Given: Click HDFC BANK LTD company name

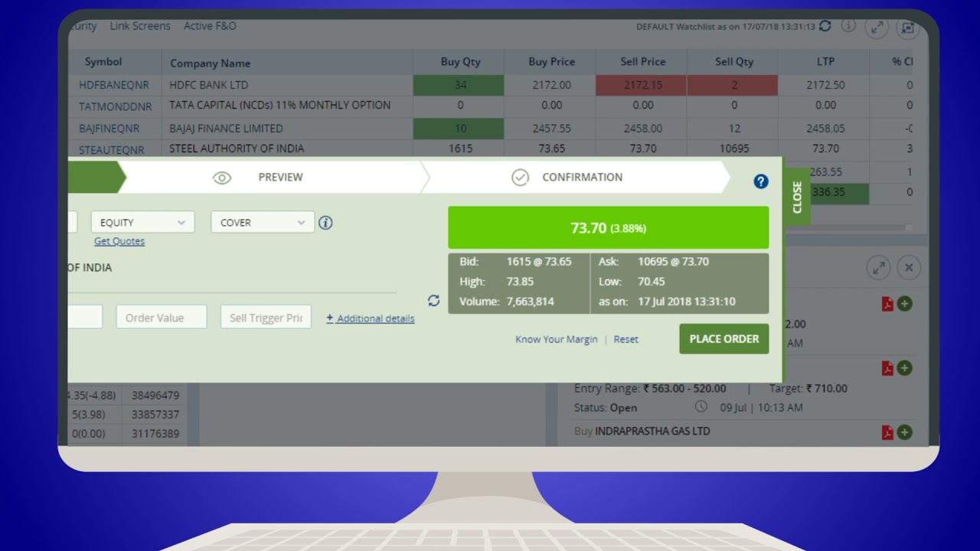Looking at the screenshot, I should click(209, 85).
